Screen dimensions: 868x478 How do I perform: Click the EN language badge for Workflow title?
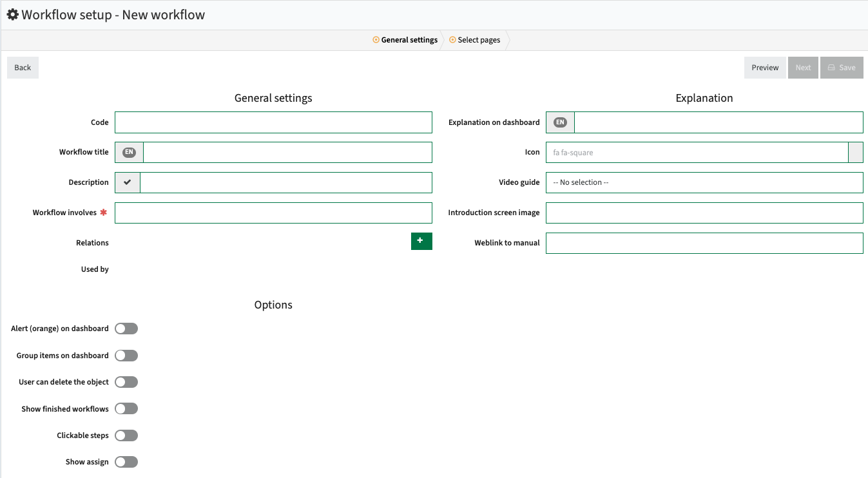pyautogui.click(x=129, y=152)
